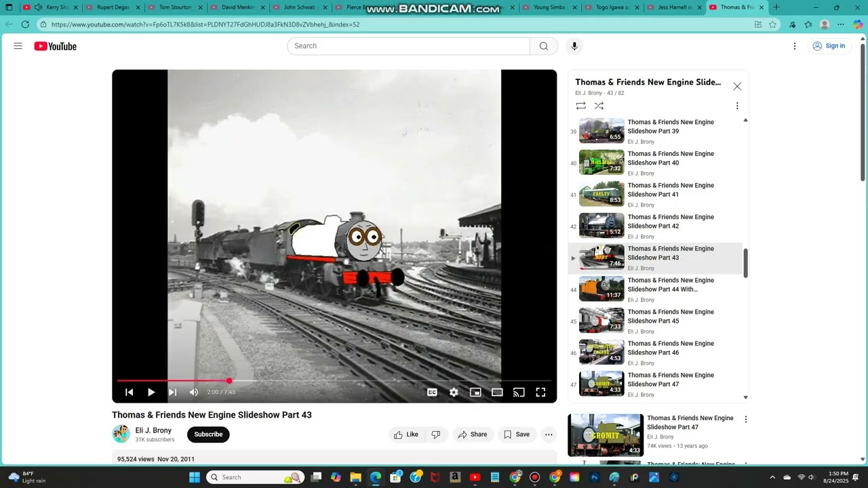Focus the YouTube search box
The height and width of the screenshot is (488, 868).
coord(408,46)
